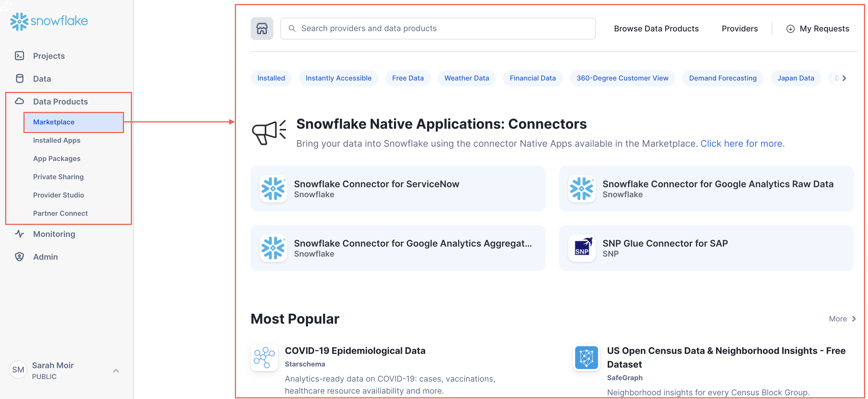Click the search magnifier icon
868x399 pixels.
(x=292, y=28)
